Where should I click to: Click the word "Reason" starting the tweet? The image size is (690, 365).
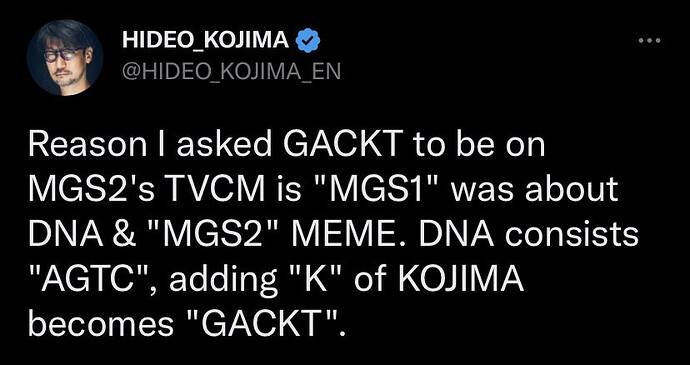(x=88, y=145)
